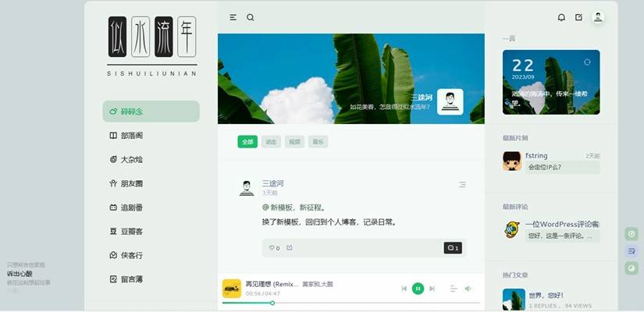Click the compose/edit post icon in header
Image resolution: width=644 pixels, height=312 pixels.
pyautogui.click(x=578, y=17)
